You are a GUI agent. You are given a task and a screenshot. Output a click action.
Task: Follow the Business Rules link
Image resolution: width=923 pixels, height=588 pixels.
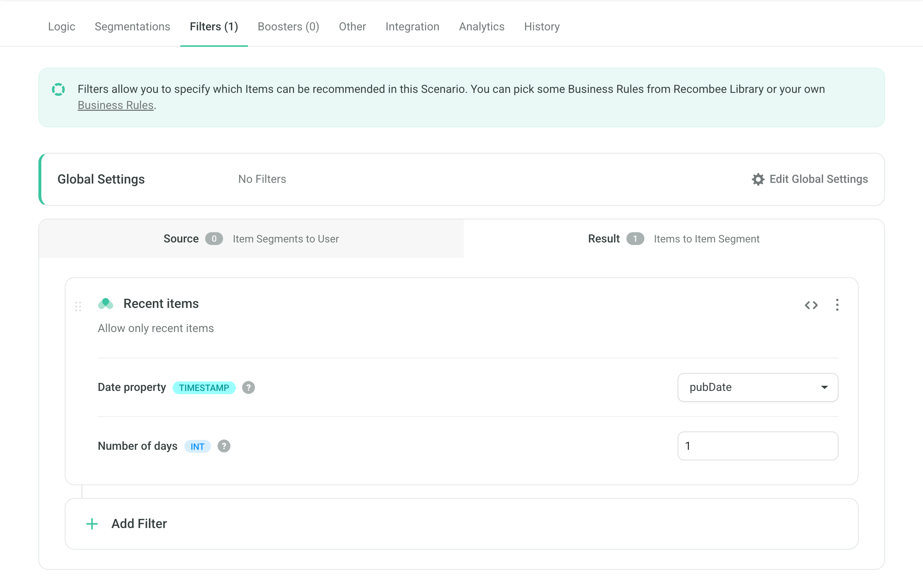coord(116,105)
